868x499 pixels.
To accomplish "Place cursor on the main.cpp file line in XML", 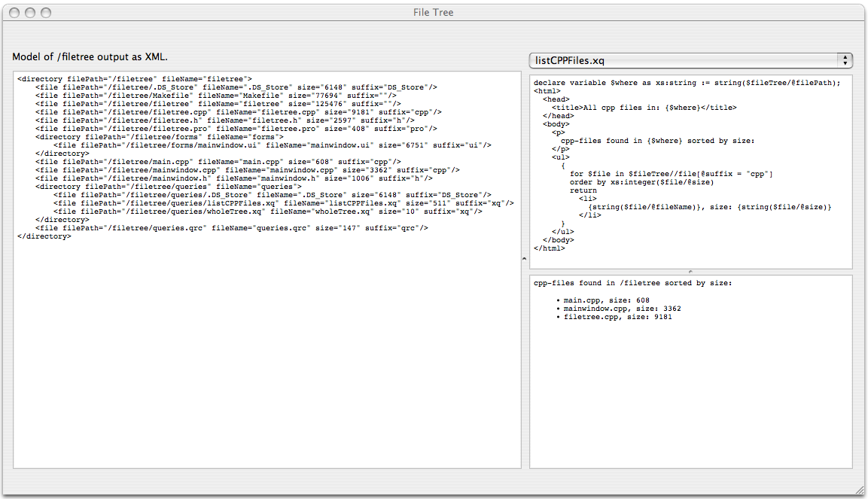I will (x=218, y=162).
